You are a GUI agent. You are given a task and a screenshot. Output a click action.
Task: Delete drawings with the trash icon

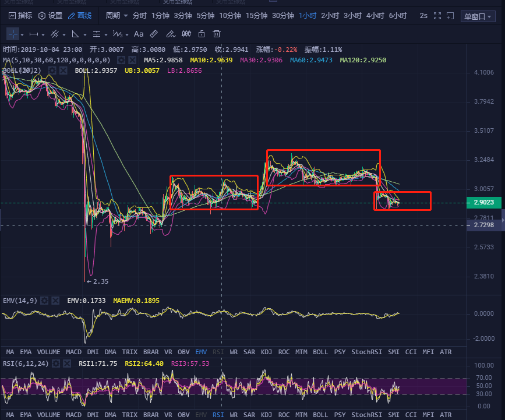[217, 34]
